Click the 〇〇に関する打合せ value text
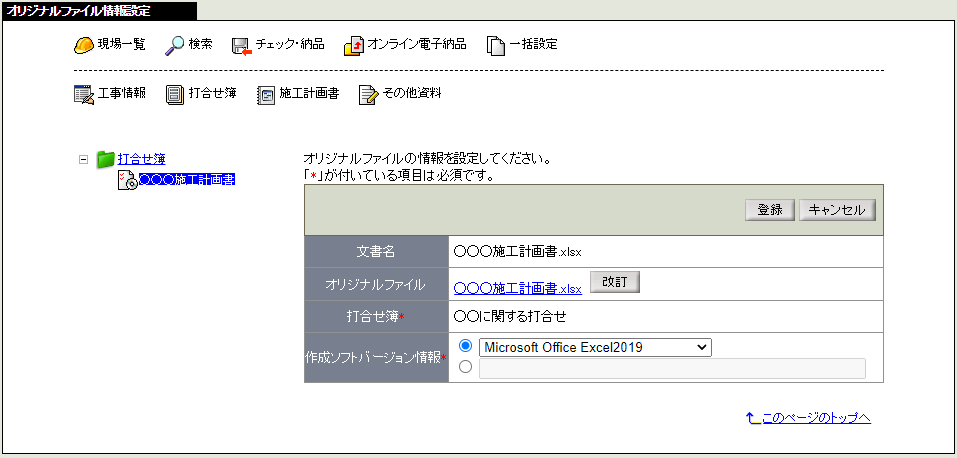The width and height of the screenshot is (957, 458). click(510, 316)
